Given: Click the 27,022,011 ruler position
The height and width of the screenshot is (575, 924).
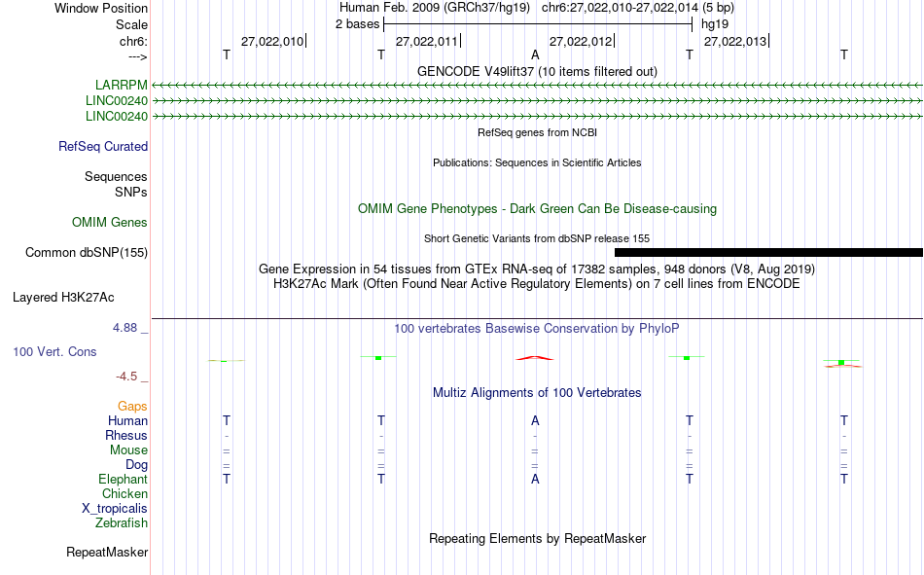Looking at the screenshot, I should 427,41.
